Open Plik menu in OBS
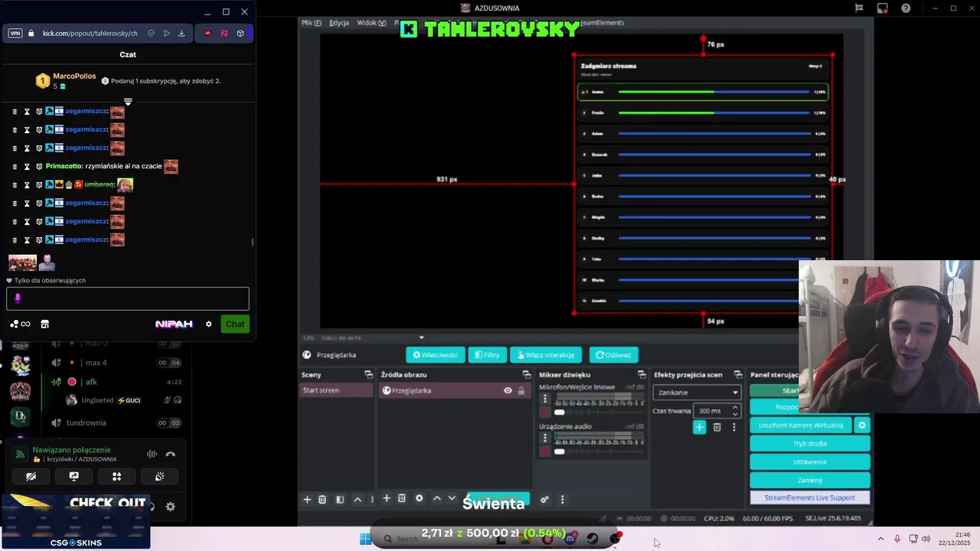The height and width of the screenshot is (551, 980). [x=312, y=23]
